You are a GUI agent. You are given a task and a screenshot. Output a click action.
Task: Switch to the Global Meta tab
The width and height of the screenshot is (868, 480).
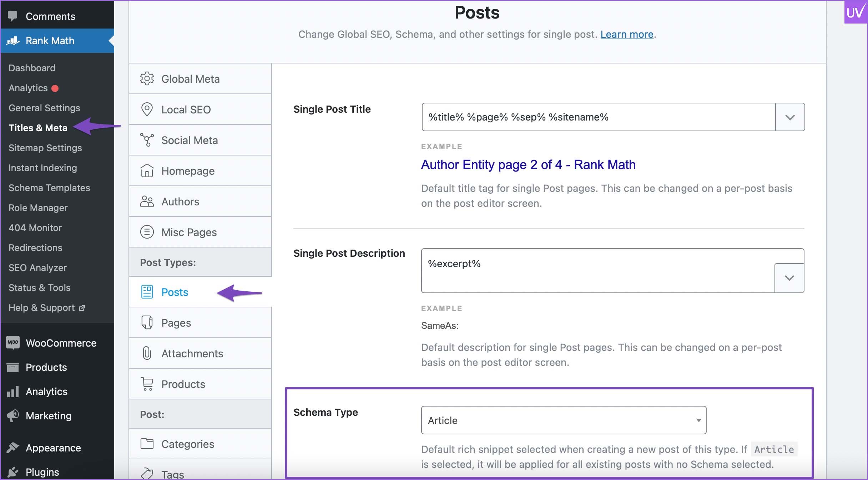200,79
